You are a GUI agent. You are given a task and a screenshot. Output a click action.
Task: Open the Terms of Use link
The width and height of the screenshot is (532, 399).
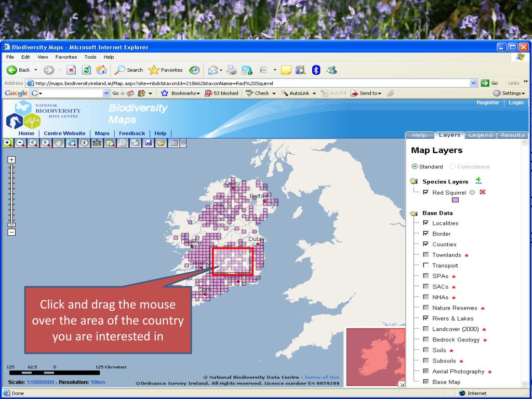(x=322, y=377)
